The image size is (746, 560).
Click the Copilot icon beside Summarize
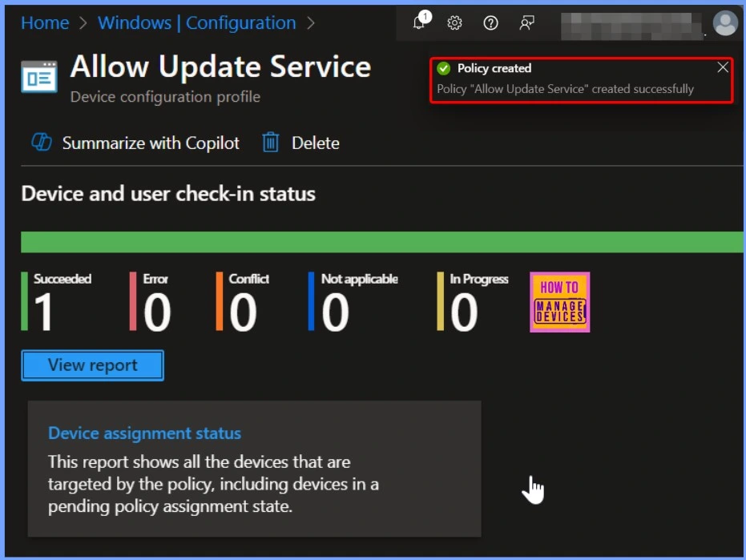(42, 143)
